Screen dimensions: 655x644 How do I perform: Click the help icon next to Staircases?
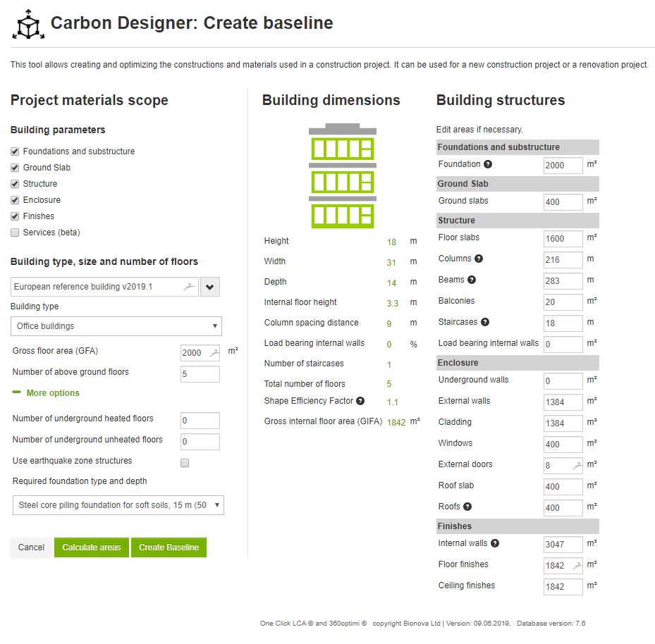tap(485, 322)
